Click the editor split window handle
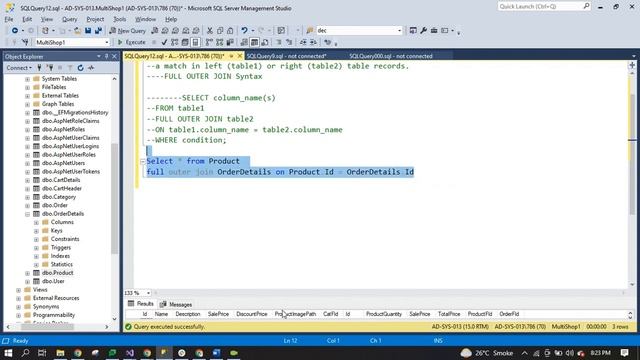 pos(632,65)
